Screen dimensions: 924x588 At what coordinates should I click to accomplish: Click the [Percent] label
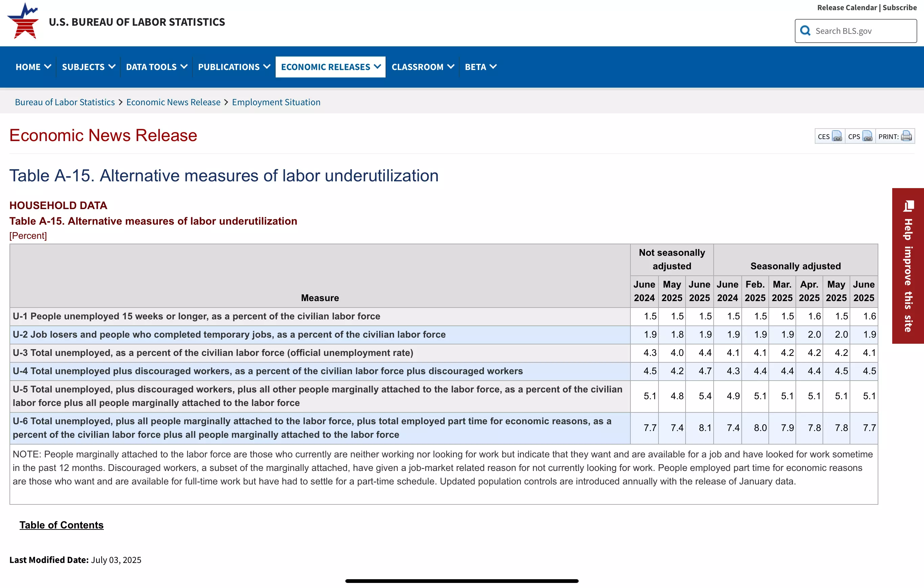pyautogui.click(x=28, y=236)
